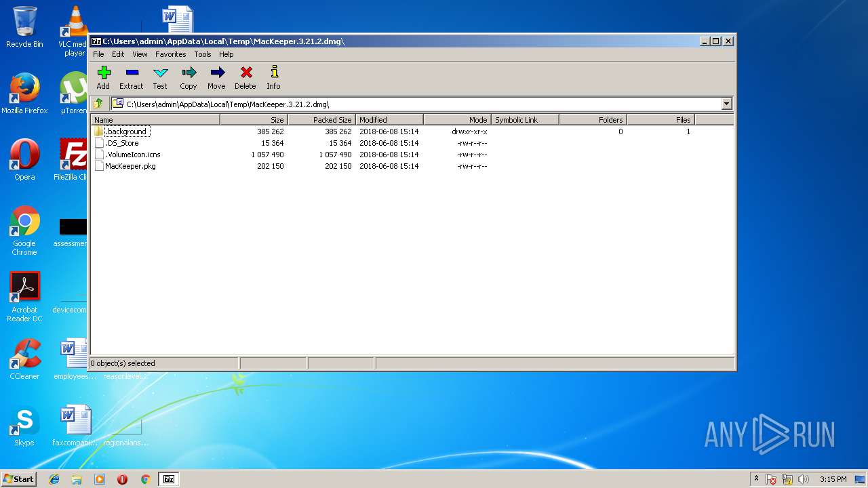Open the Help menu
868x488 pixels.
[x=226, y=54]
